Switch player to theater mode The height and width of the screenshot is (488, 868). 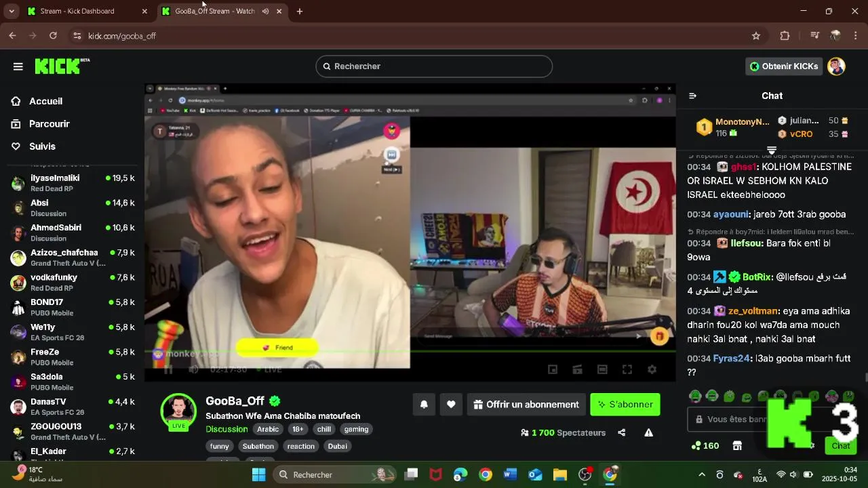[602, 369]
